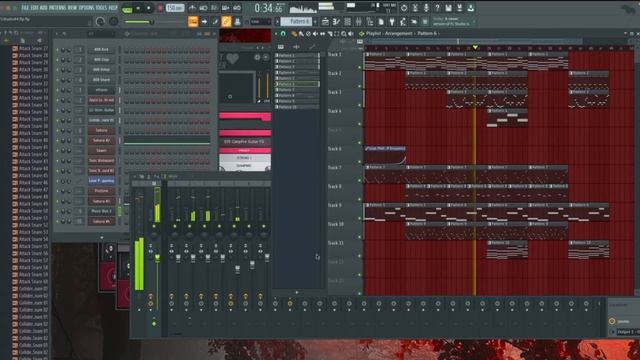Mute the Poizone channel LED
This screenshot has width=640, height=360.
[x=58, y=191]
